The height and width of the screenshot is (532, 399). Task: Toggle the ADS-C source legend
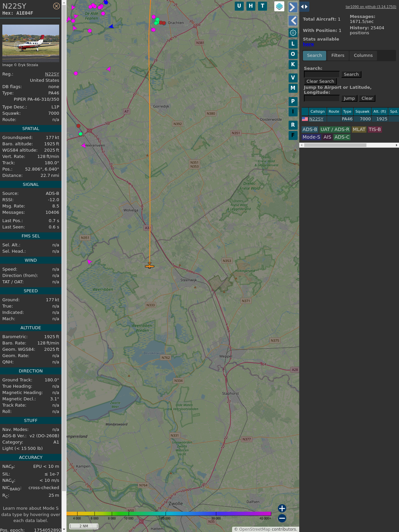pyautogui.click(x=342, y=137)
